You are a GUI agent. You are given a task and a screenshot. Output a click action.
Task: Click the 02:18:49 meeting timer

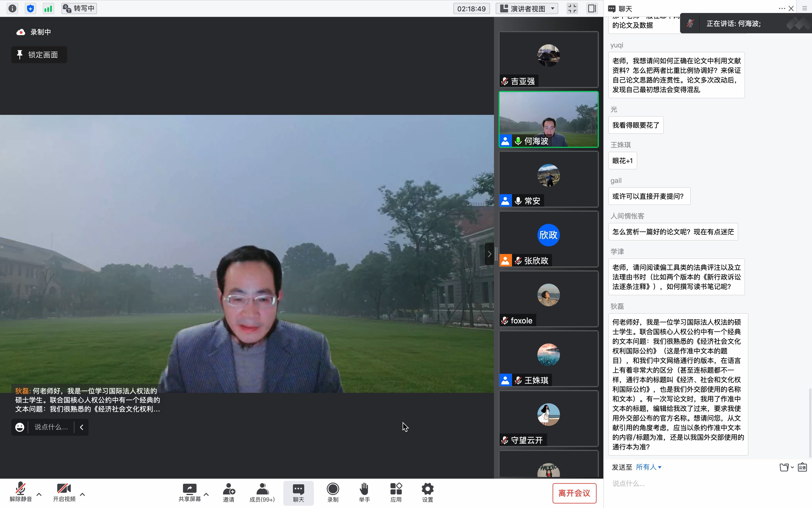471,8
